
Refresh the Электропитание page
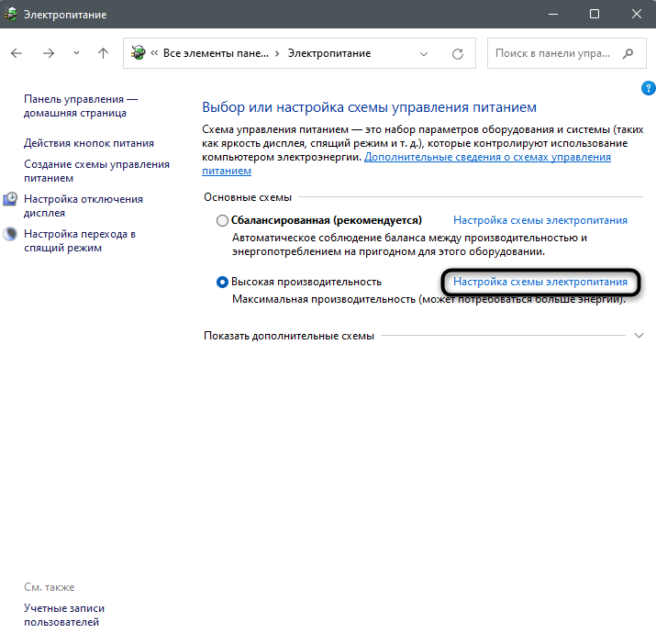click(x=458, y=53)
